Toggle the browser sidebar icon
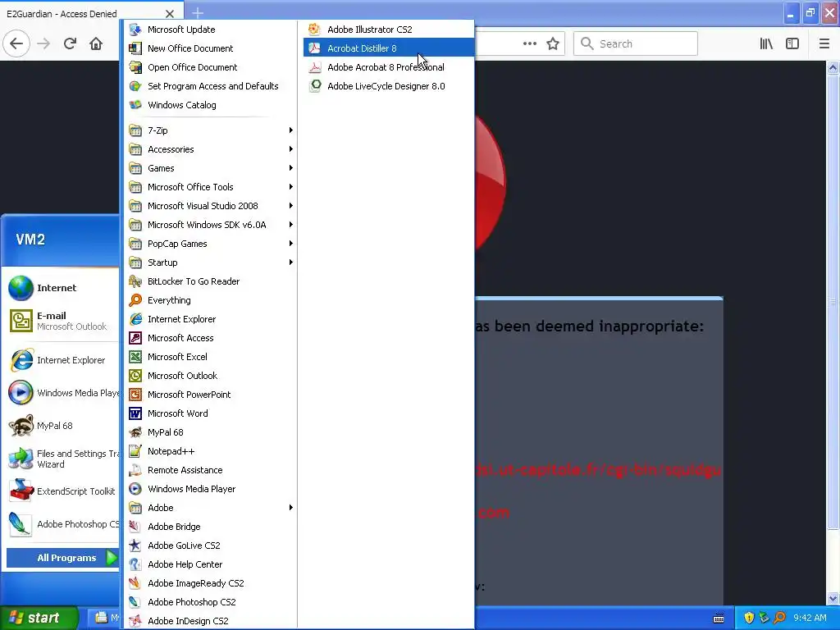This screenshot has width=840, height=630. [x=792, y=43]
